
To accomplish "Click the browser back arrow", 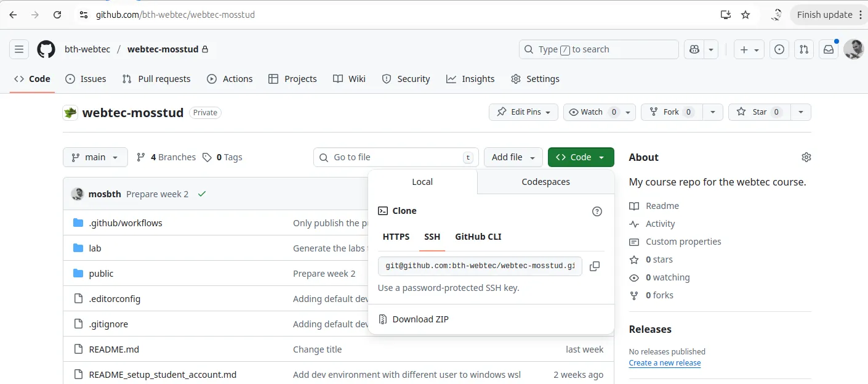I will 13,15.
